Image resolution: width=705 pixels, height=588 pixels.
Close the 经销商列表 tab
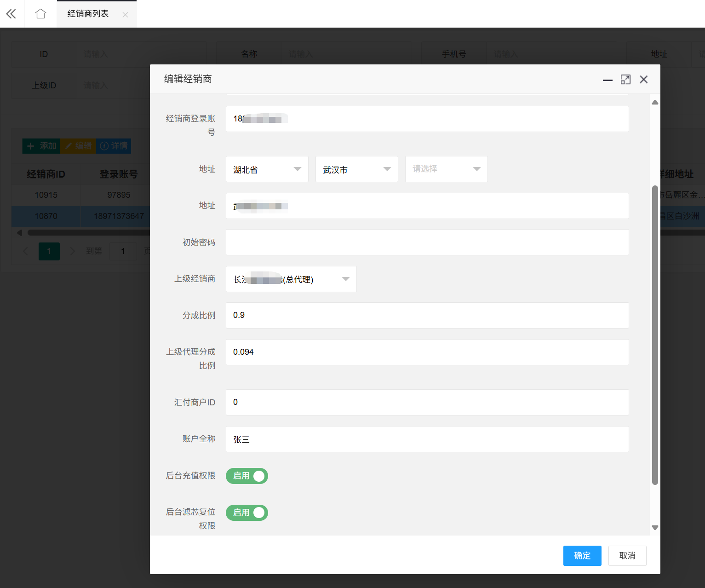coord(125,15)
